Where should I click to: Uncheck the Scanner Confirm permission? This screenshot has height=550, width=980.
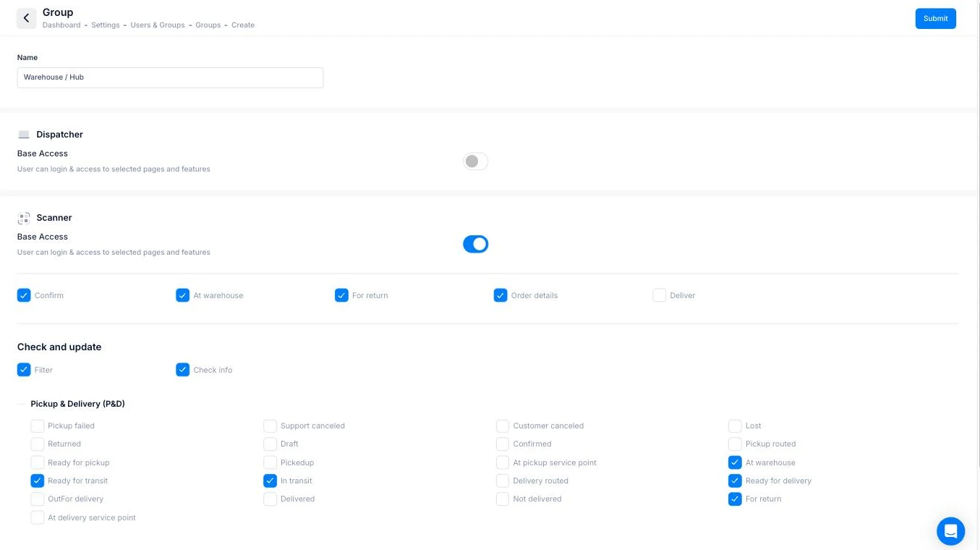click(24, 295)
